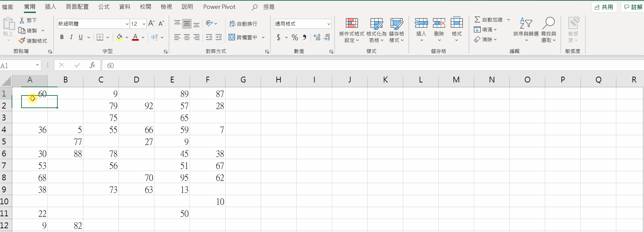
Task: Open the Name Box dropdown arrow
Action: tap(37, 65)
